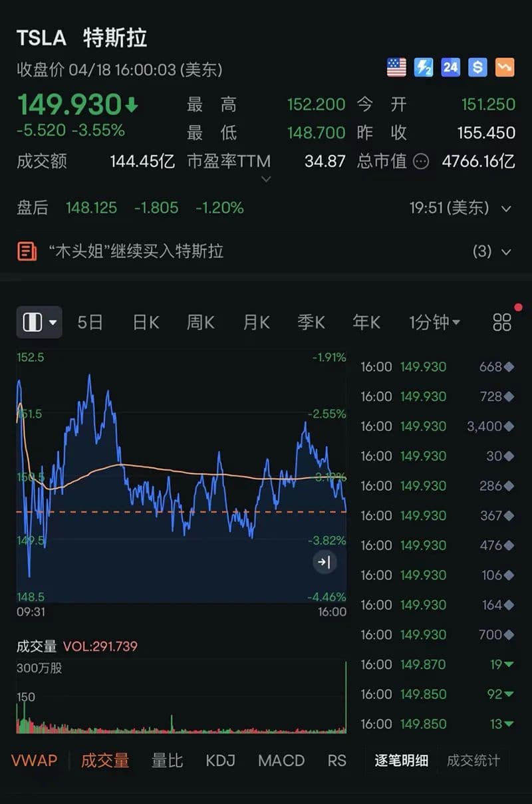Screen dimensions: 532x804
Task: Tap the news count (3)
Action: 482,251
